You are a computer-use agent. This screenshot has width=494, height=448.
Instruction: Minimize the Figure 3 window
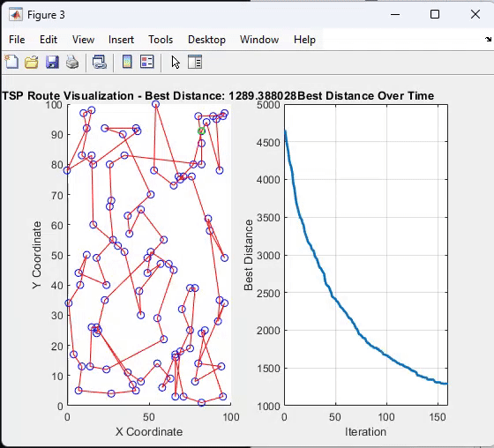(x=395, y=14)
